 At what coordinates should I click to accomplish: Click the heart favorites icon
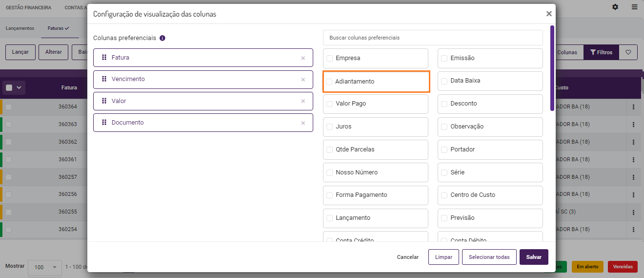tap(628, 52)
